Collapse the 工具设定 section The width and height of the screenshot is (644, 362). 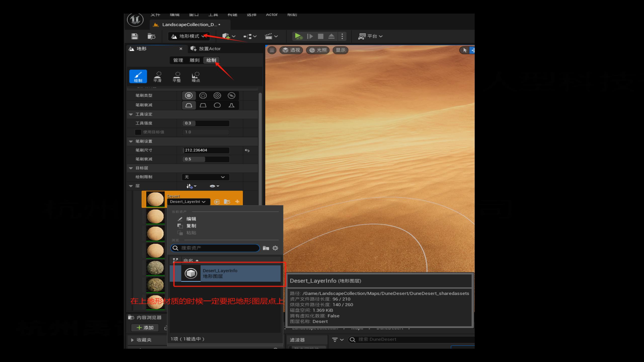click(131, 114)
